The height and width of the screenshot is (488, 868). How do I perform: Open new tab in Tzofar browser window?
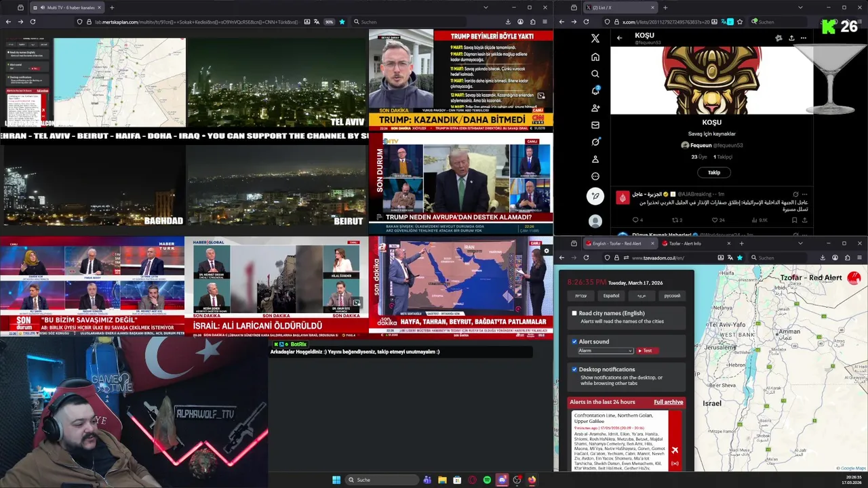pos(741,243)
